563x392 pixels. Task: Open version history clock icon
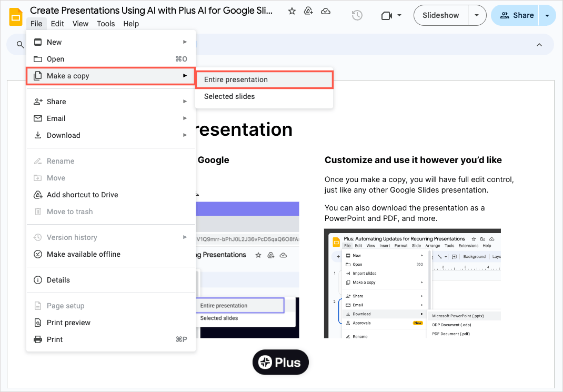pos(357,15)
